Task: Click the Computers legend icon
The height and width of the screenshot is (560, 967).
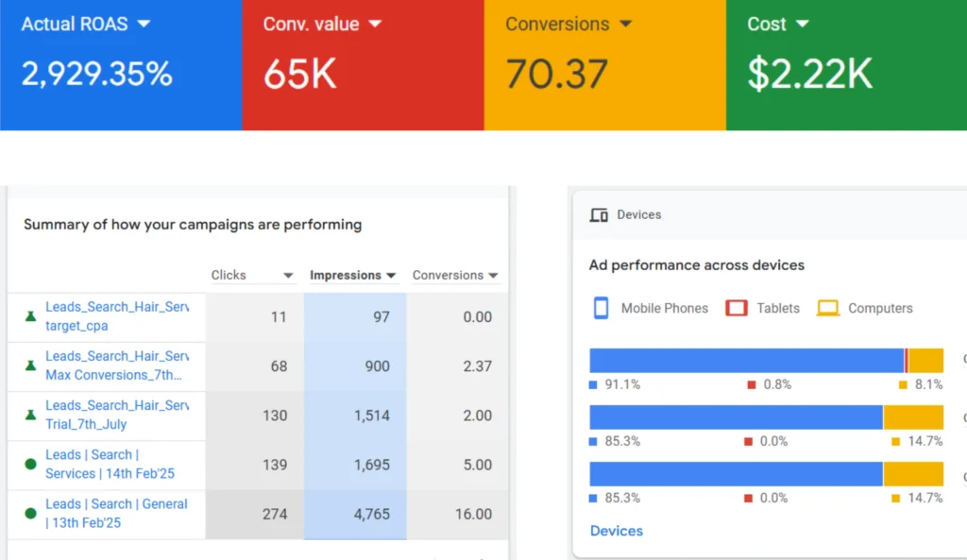Action: coord(828,308)
